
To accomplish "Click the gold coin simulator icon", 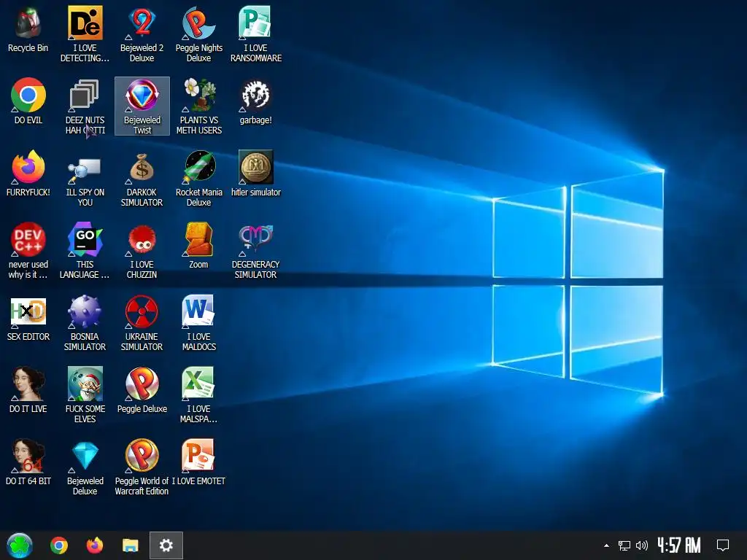I will pos(256,174).
